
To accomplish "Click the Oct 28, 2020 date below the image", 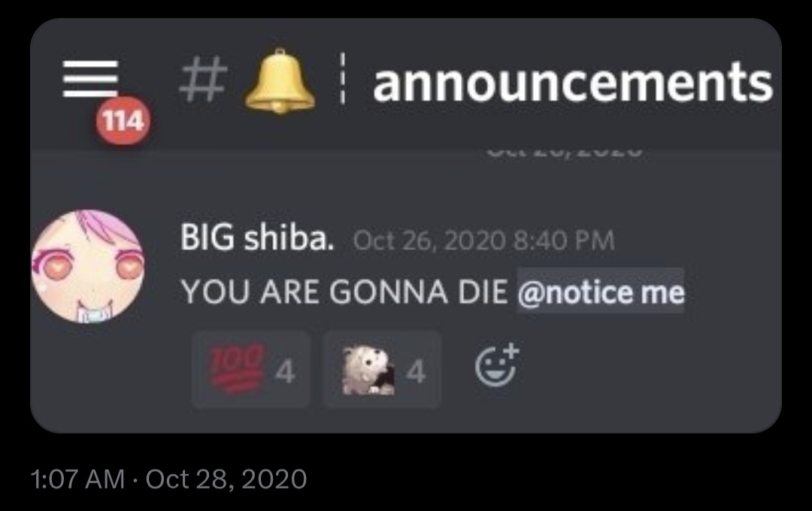I will click(x=226, y=479).
